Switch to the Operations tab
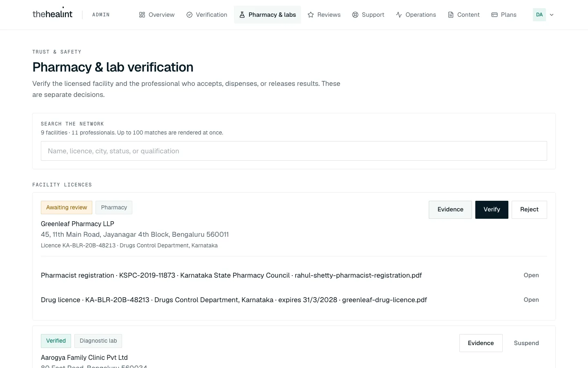The image size is (588, 368). click(416, 15)
